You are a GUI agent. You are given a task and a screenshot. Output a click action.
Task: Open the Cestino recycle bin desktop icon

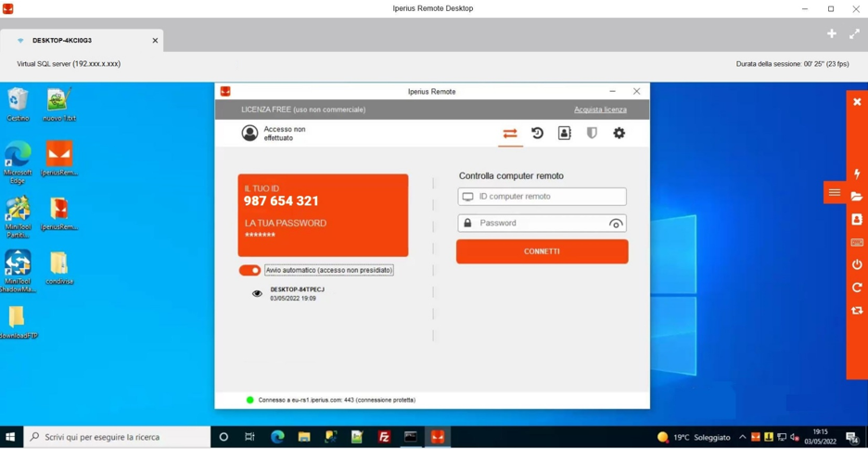pos(18,105)
